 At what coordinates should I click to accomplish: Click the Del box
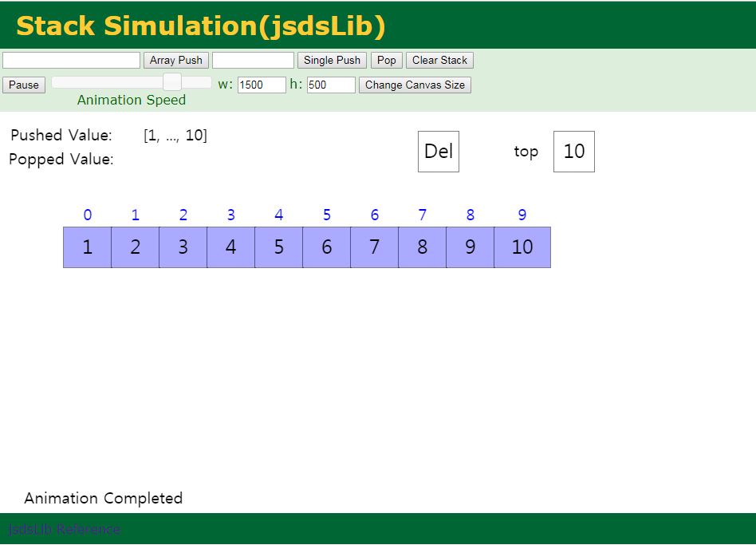point(439,152)
